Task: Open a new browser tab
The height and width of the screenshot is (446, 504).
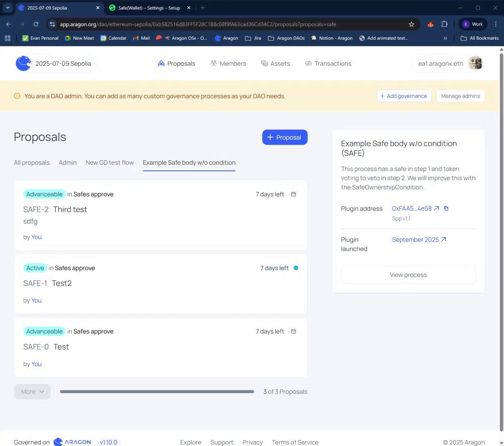Action: point(203,8)
